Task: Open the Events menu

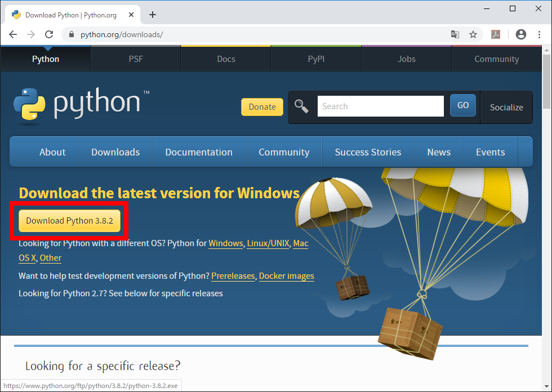Action: 491,152
